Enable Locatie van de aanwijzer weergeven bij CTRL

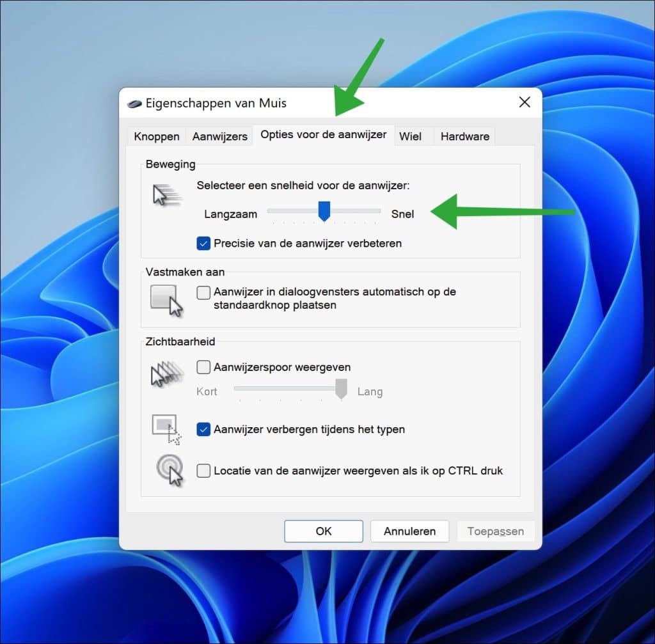(203, 471)
